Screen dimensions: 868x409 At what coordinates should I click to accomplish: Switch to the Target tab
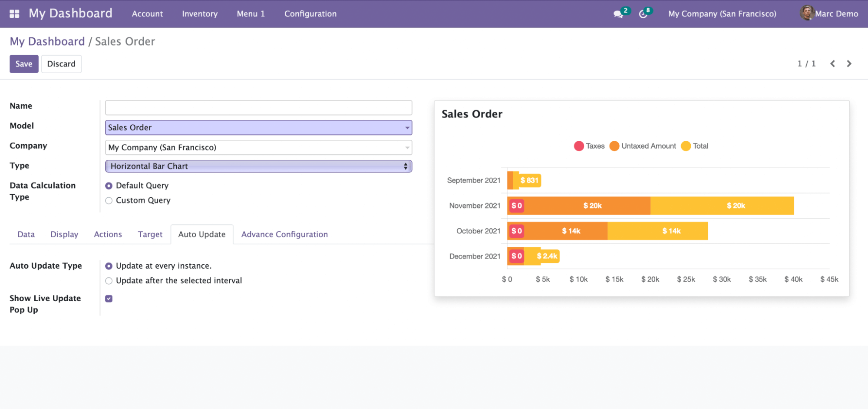(x=150, y=234)
